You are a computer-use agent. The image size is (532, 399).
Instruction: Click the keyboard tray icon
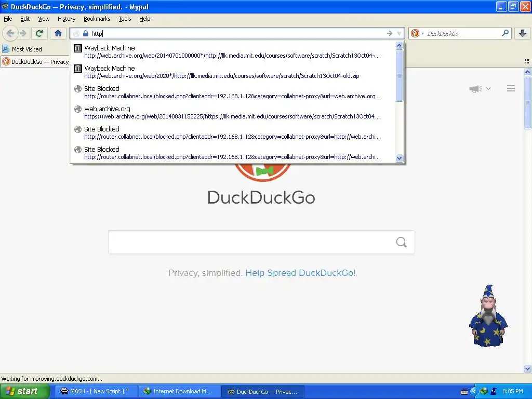[464, 392]
